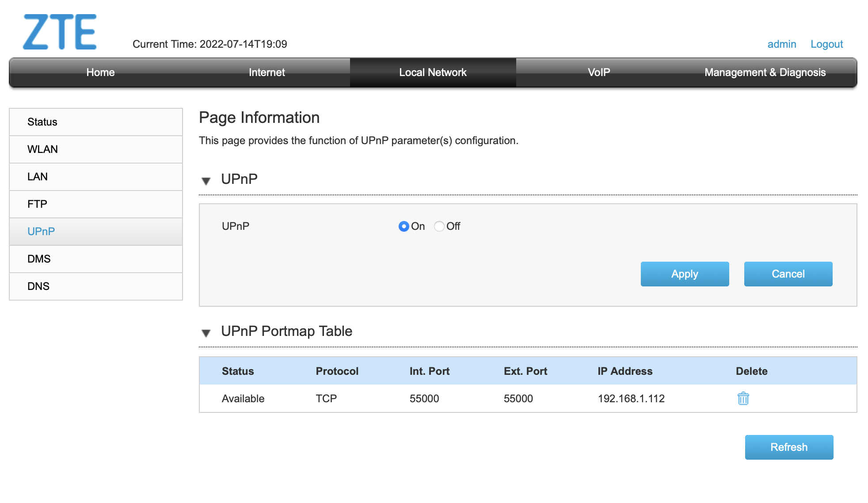
Task: Click the Available status cell
Action: (243, 399)
